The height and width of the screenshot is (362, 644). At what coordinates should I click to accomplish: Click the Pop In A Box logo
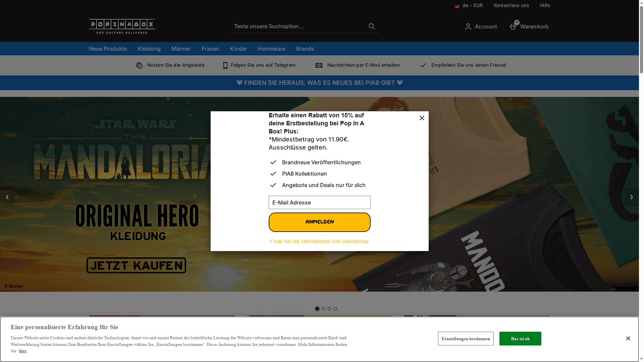coord(122,26)
